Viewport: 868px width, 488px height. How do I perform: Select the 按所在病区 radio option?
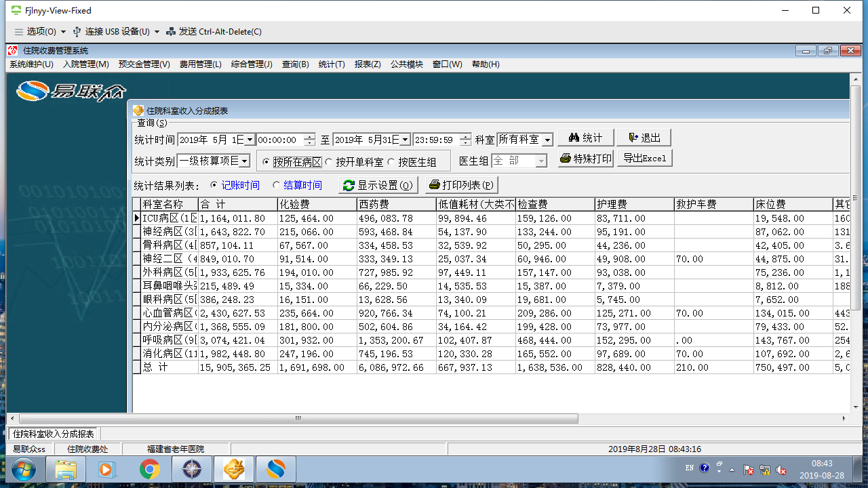[x=267, y=162]
